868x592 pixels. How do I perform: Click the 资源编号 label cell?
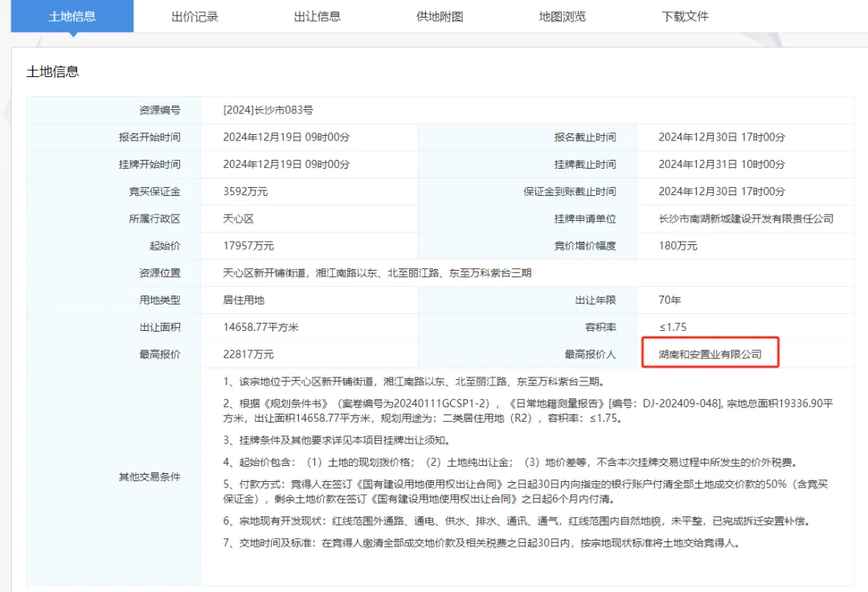pyautogui.click(x=114, y=110)
